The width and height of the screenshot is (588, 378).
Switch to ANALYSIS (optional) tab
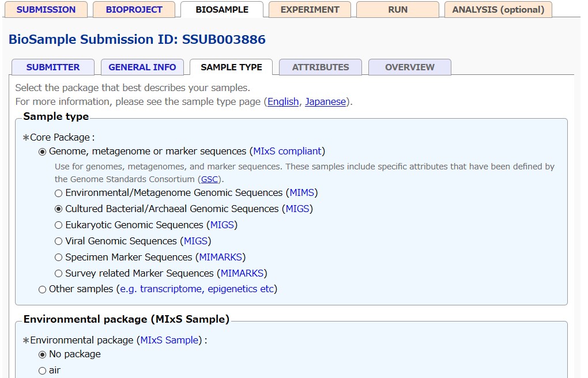[x=498, y=10]
